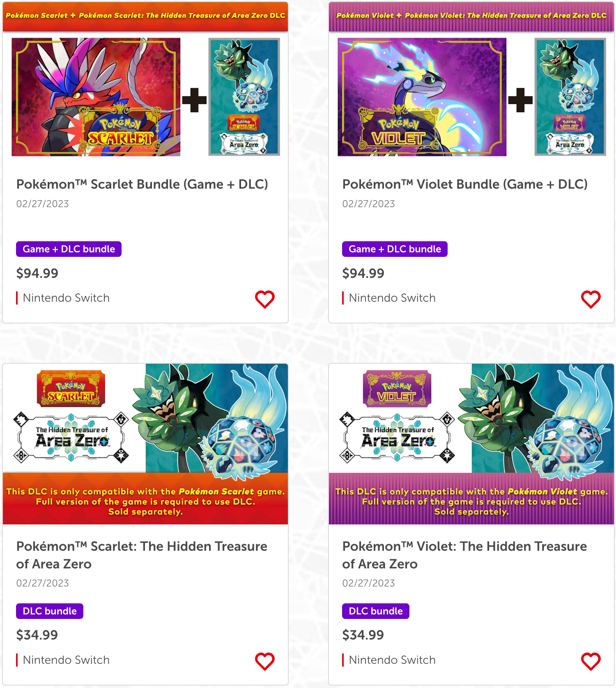Click the Game + DLC bundle tag on Scarlet
The height and width of the screenshot is (688, 616).
point(69,249)
